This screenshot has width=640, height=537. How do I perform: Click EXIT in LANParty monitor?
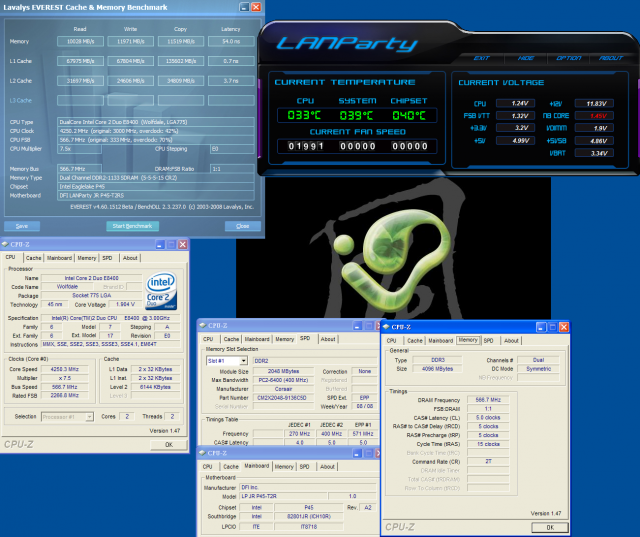click(x=481, y=58)
